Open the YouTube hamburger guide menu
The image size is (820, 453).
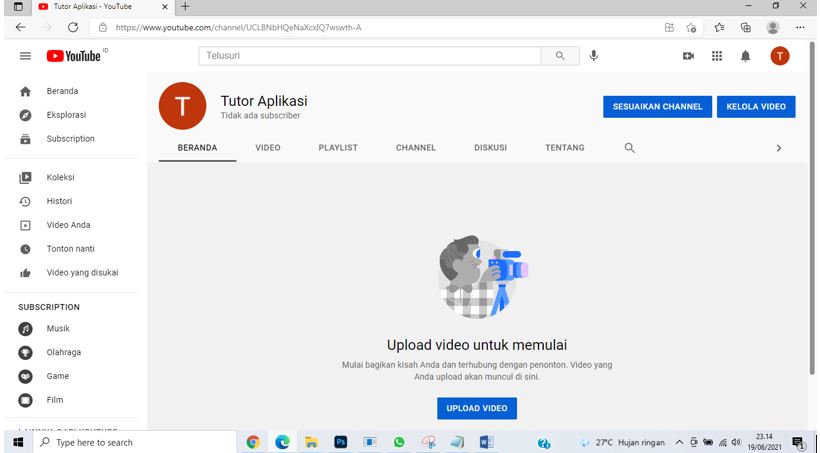tap(25, 56)
